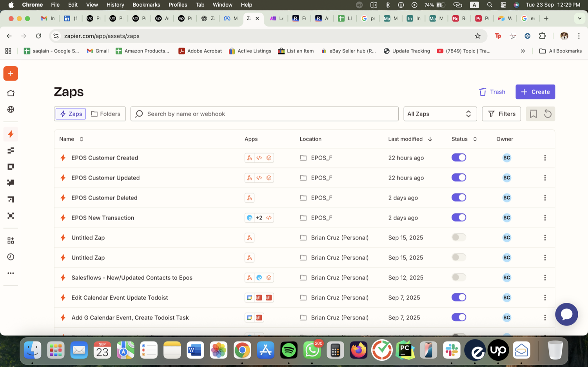Turn off Add G Calendar Event zap
Screen dimensions: 588x367
pyautogui.click(x=459, y=317)
